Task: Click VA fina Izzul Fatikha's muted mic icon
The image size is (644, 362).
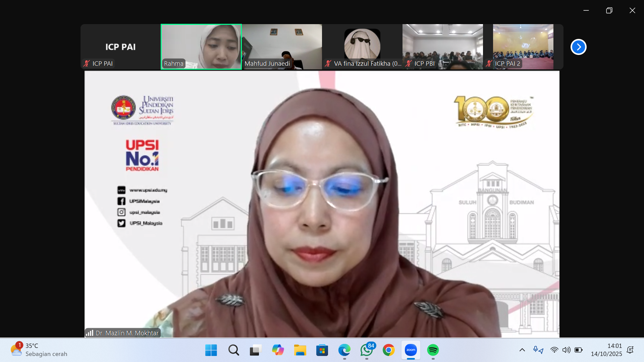Action: pyautogui.click(x=328, y=63)
